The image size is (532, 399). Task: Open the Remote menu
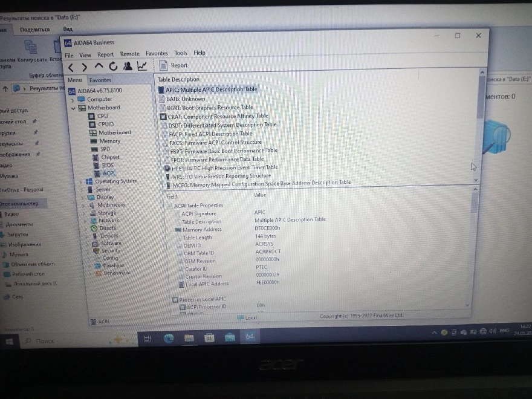click(x=129, y=54)
